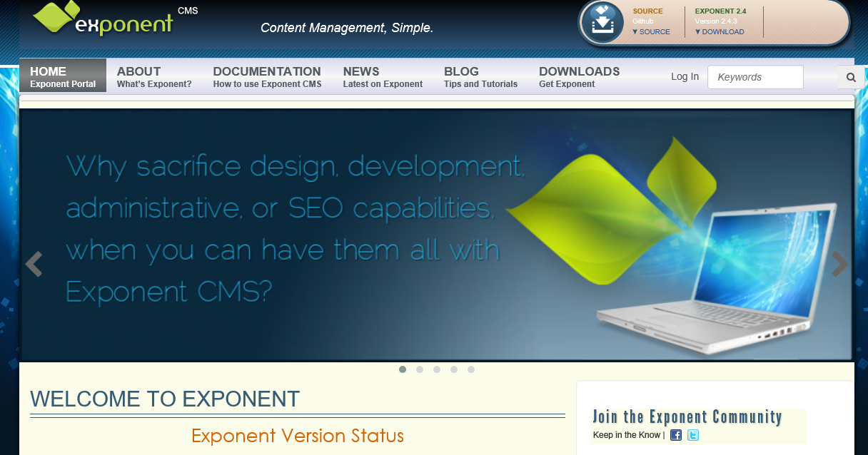
Task: Advance to the next slide arrow
Action: pos(840,264)
